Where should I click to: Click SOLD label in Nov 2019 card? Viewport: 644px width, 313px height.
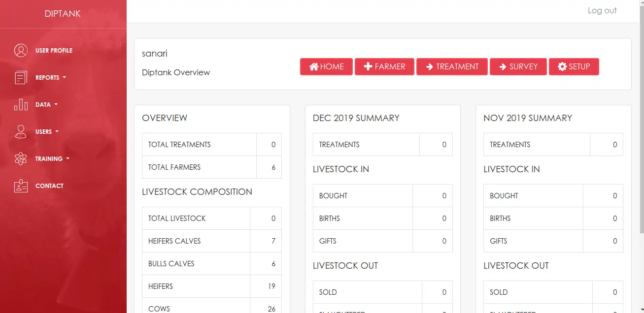499,292
